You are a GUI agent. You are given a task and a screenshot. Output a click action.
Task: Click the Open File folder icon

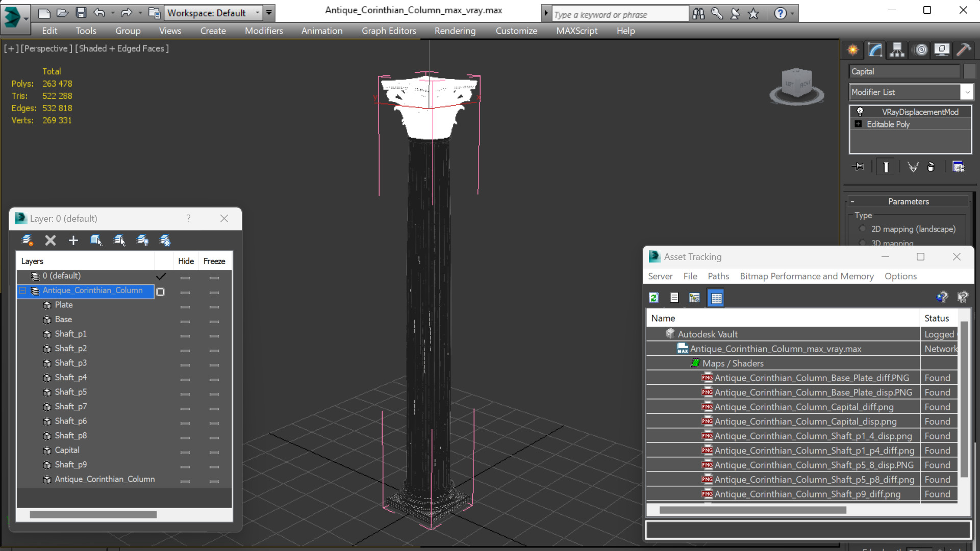(62, 13)
